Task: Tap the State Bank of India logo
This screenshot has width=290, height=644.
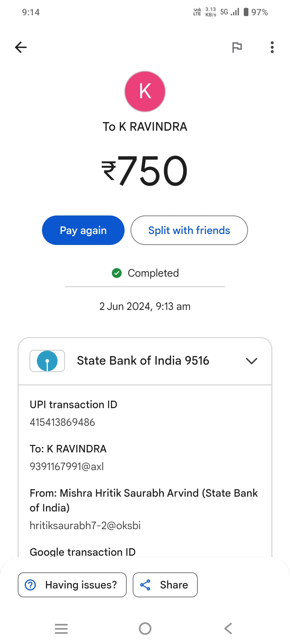Action: pyautogui.click(x=47, y=361)
